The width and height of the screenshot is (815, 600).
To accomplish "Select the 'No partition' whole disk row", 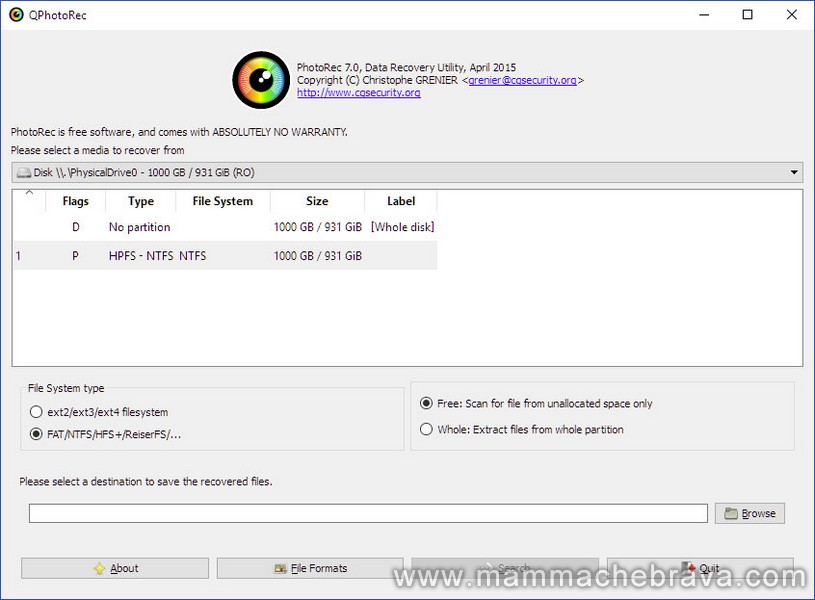I will tap(225, 227).
